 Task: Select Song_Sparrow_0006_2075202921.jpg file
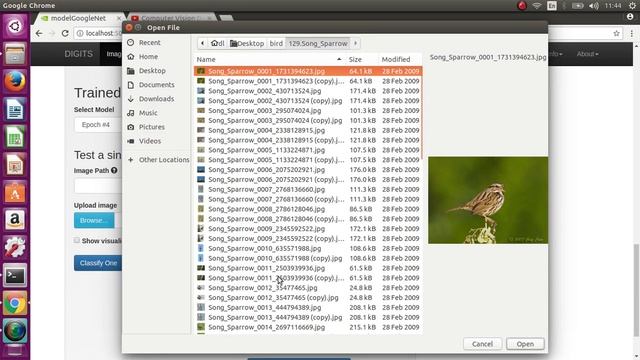(x=308, y=169)
